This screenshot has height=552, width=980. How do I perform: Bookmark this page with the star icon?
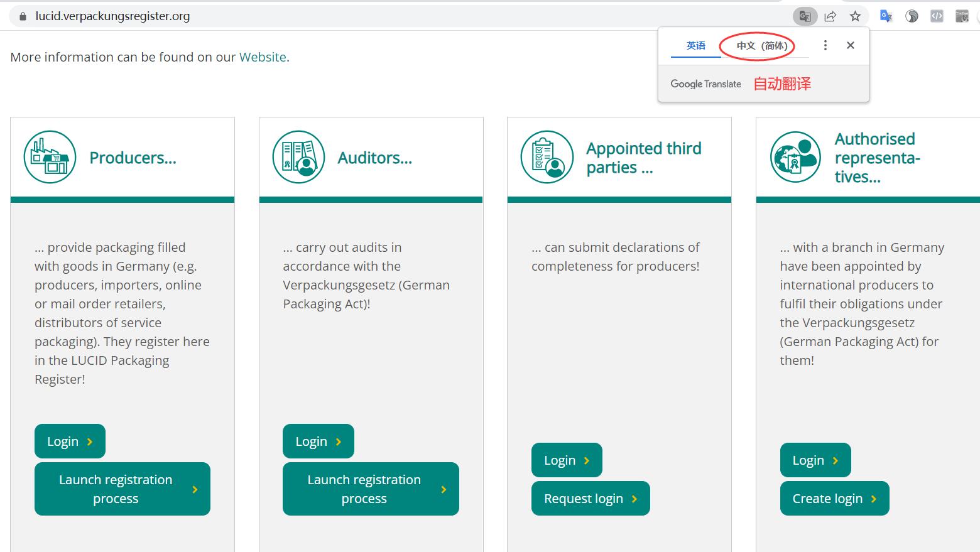click(855, 16)
